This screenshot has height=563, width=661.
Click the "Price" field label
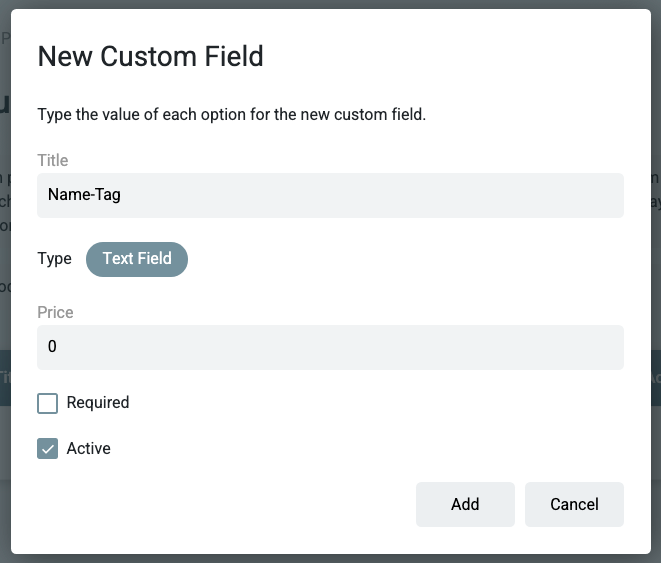(55, 312)
